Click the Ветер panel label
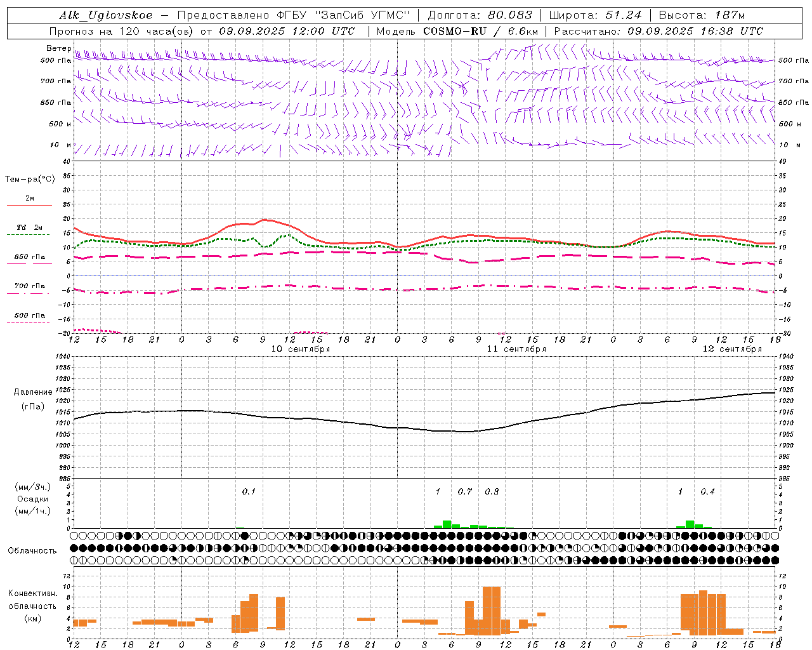812x650 pixels. coord(58,48)
